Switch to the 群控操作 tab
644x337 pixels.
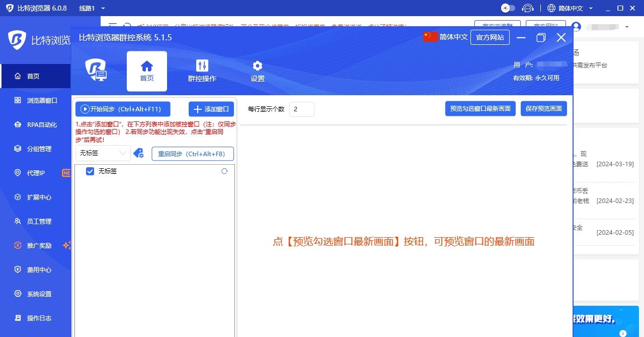(202, 71)
